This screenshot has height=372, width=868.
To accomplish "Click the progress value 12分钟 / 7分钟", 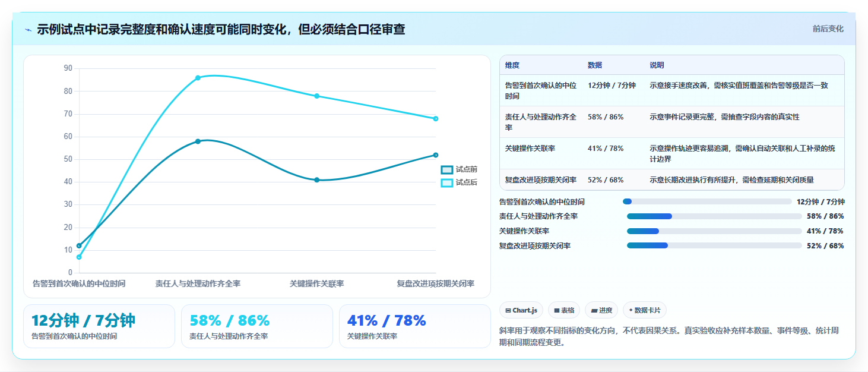I will coord(821,201).
